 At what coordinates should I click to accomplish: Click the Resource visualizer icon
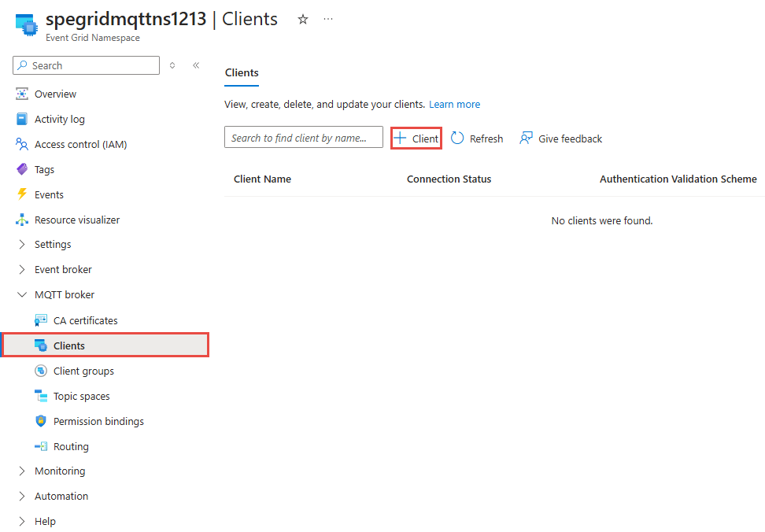pyautogui.click(x=22, y=220)
